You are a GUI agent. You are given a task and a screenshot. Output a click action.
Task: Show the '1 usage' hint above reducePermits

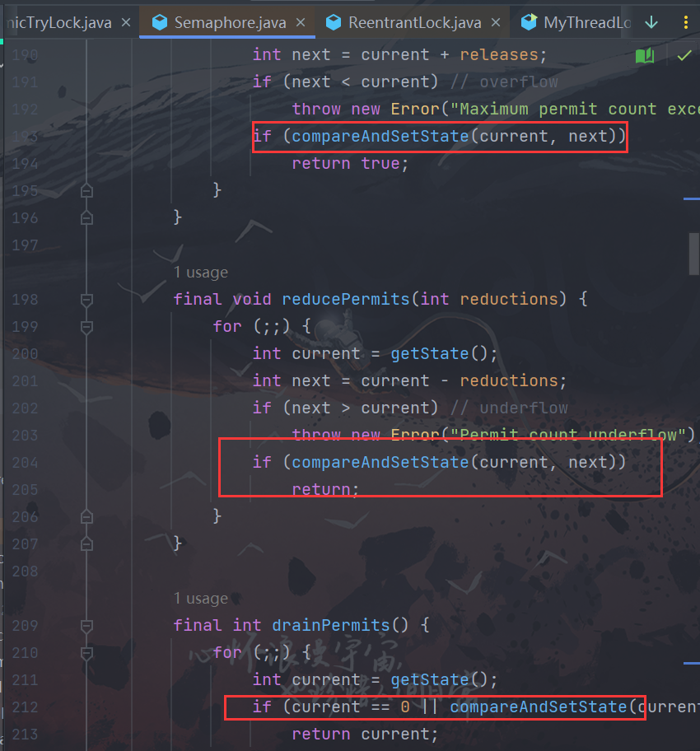point(201,273)
